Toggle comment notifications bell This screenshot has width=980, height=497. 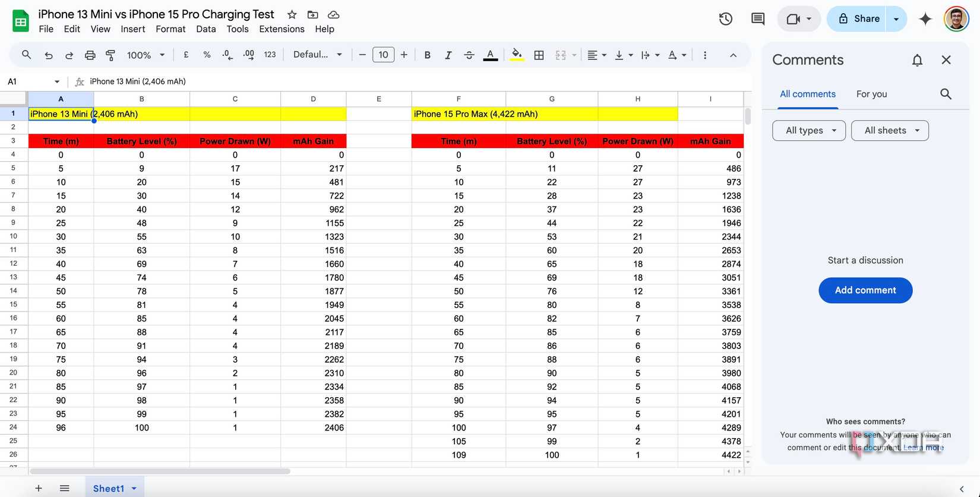(917, 60)
